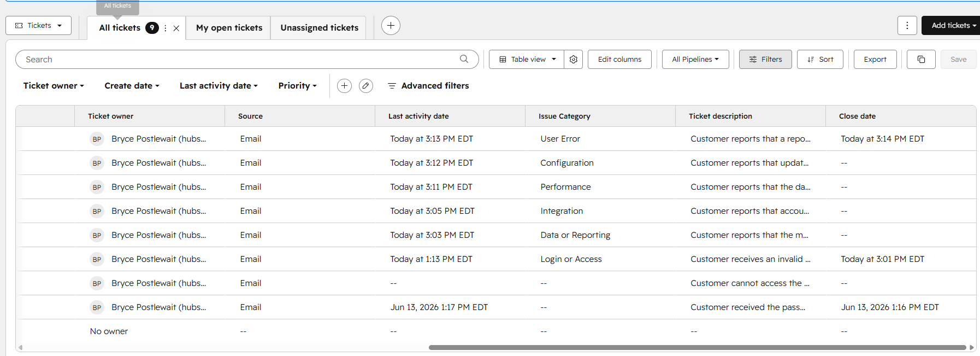Click 'Jun 13, 2026 1:17 PM EDT' cell

(439, 307)
